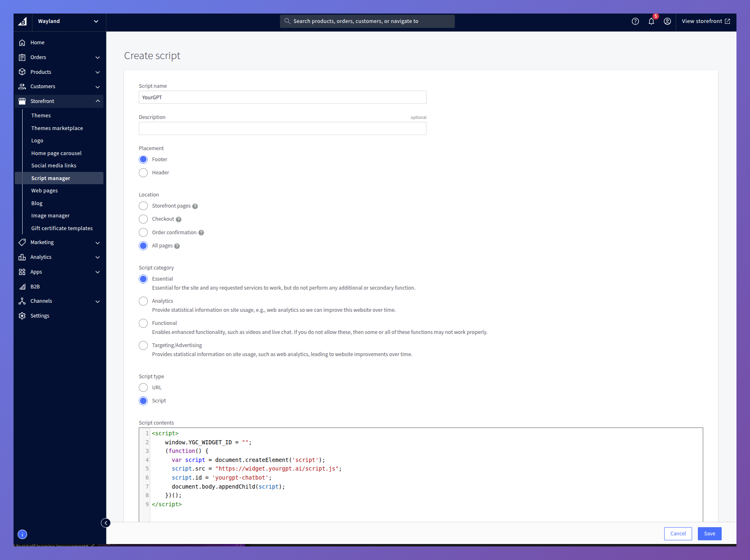Open Themes marketplace submenu item

57,128
